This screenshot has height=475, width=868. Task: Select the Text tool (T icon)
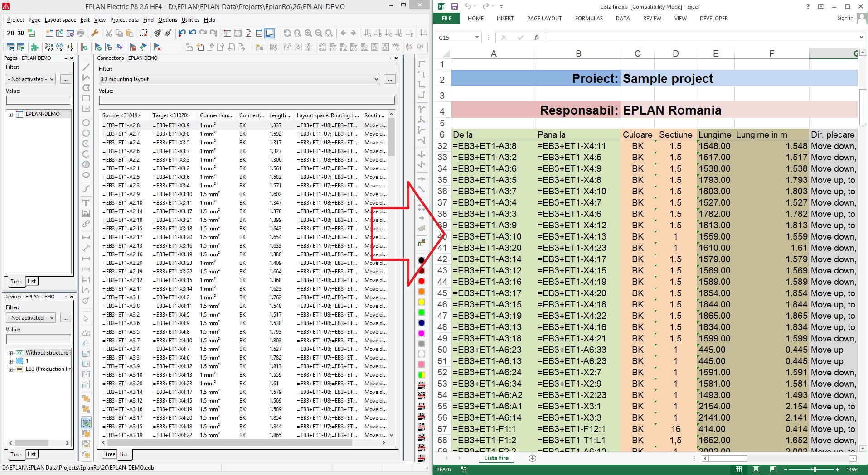86,203
